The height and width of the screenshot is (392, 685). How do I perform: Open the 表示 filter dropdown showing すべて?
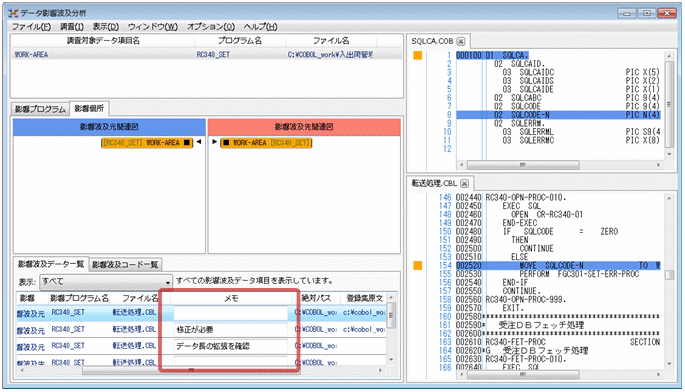pyautogui.click(x=106, y=281)
